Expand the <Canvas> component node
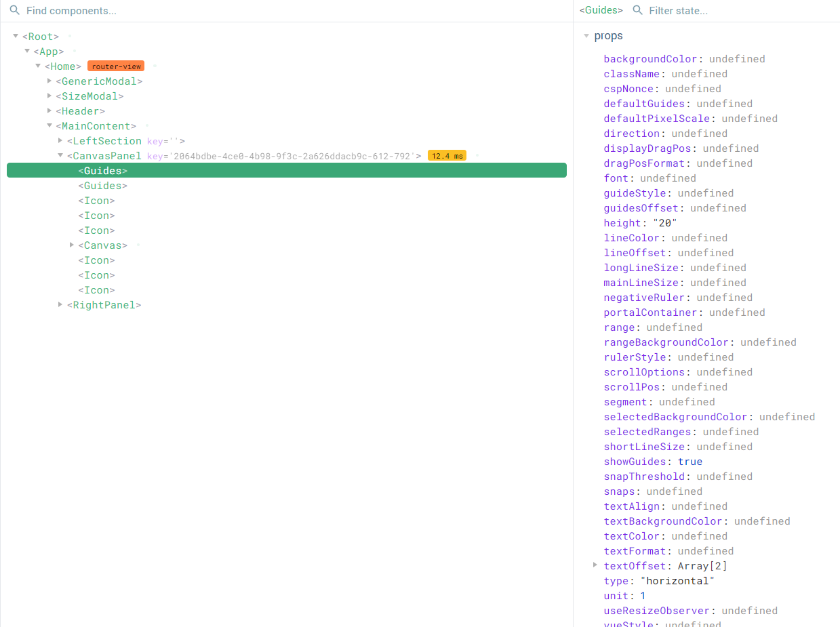840x627 pixels. click(x=72, y=245)
